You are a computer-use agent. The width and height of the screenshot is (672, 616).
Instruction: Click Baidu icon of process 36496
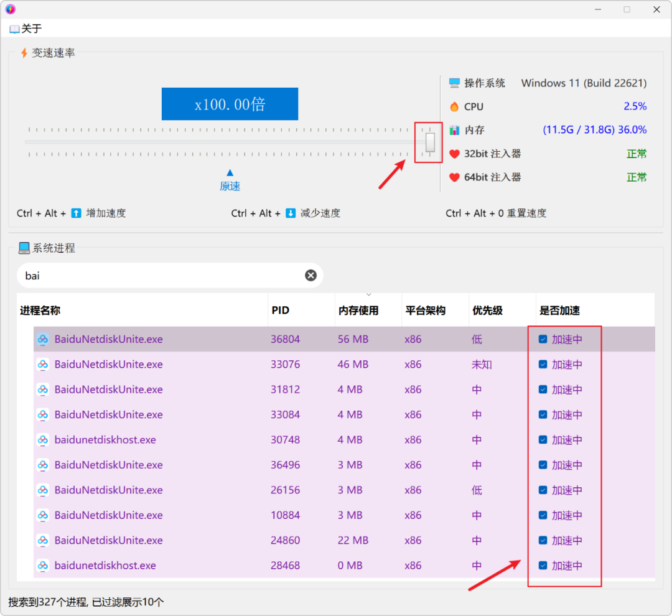click(x=43, y=465)
